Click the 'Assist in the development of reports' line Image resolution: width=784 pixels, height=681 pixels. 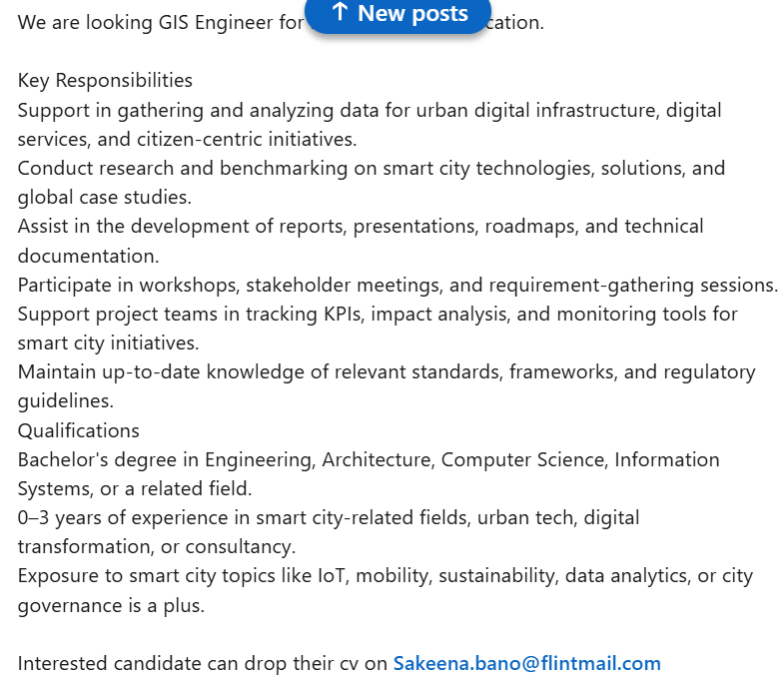click(x=361, y=226)
